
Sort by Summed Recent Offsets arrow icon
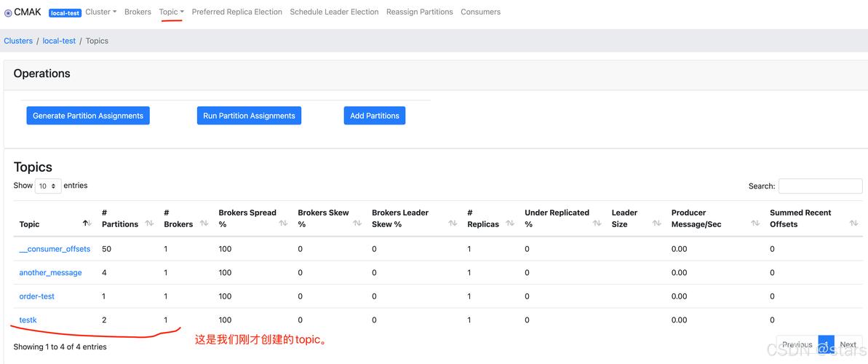853,223
